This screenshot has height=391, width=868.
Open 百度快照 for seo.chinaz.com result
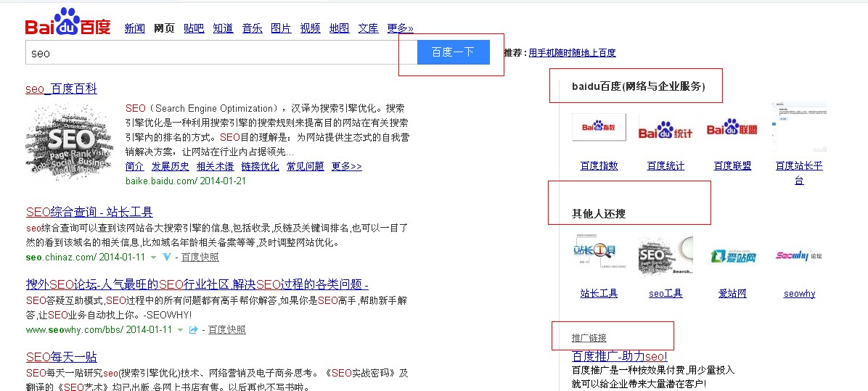[x=200, y=258]
